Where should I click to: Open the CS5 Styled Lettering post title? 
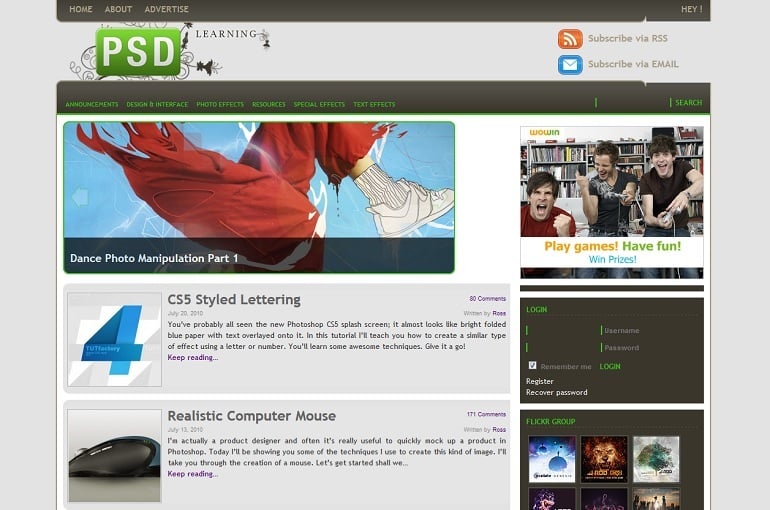(234, 299)
